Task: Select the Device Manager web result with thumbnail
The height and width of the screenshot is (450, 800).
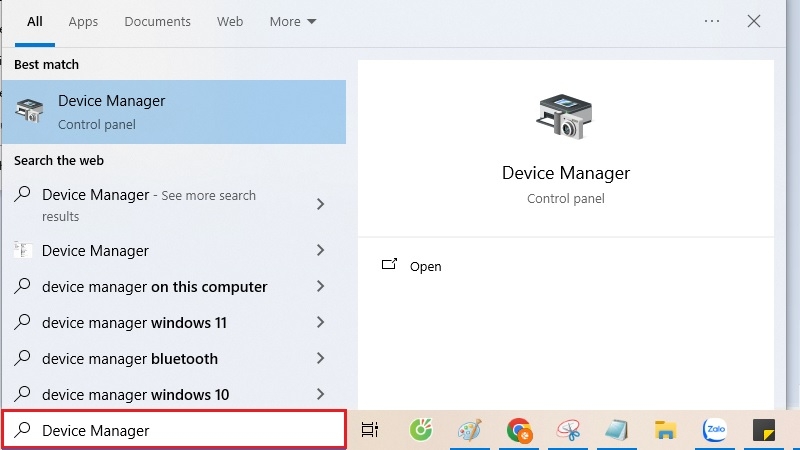Action: [173, 251]
